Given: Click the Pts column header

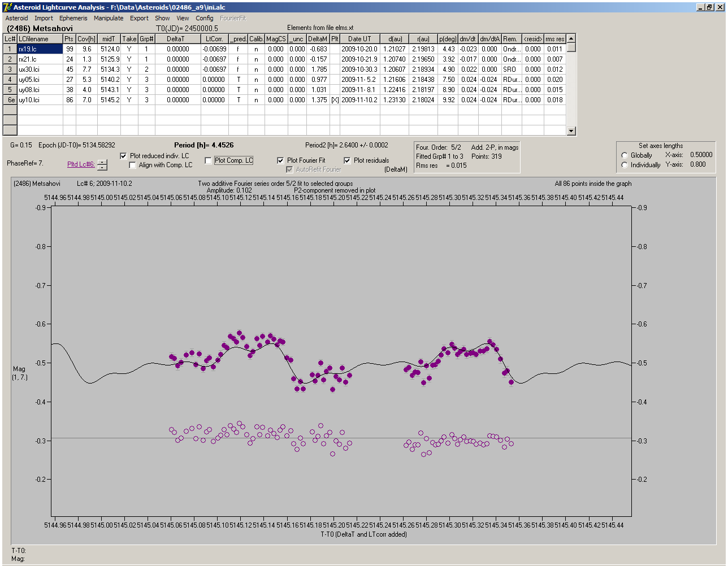Looking at the screenshot, I should 69,39.
